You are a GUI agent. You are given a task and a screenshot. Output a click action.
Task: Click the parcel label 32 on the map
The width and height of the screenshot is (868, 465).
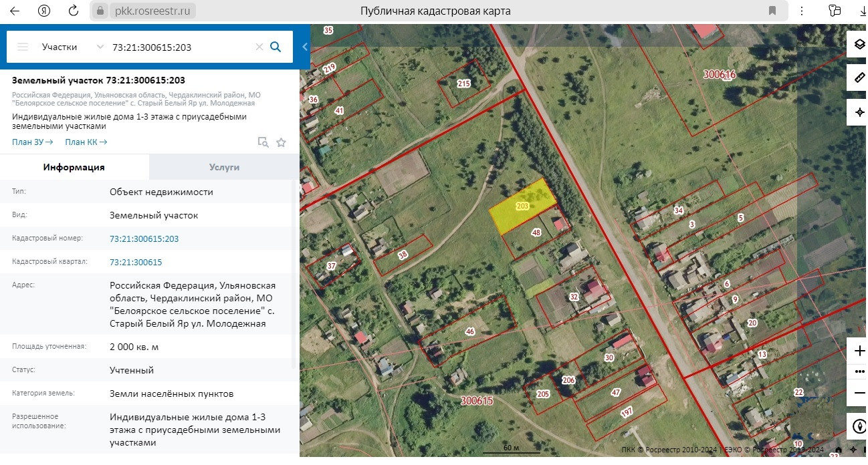point(574,297)
